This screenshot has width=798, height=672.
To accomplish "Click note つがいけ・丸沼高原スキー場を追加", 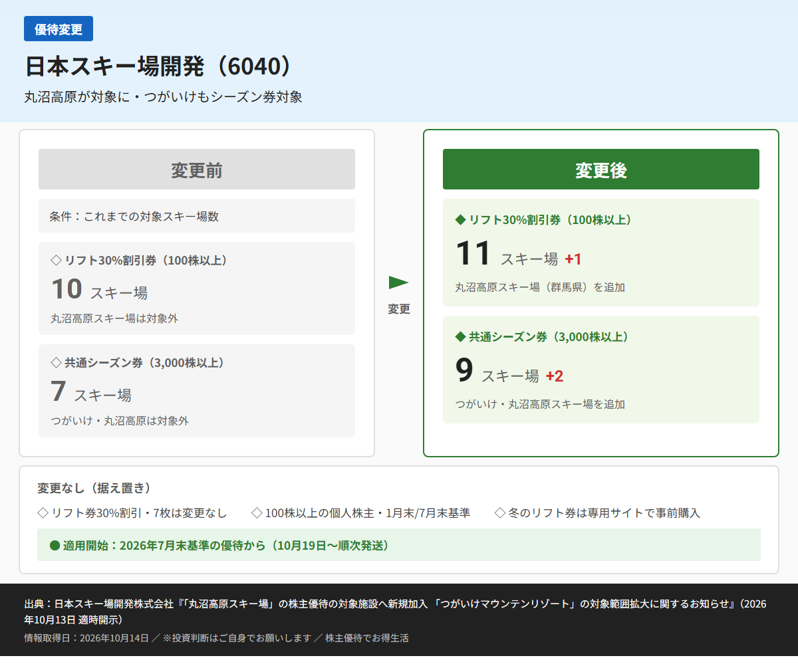I will [540, 404].
